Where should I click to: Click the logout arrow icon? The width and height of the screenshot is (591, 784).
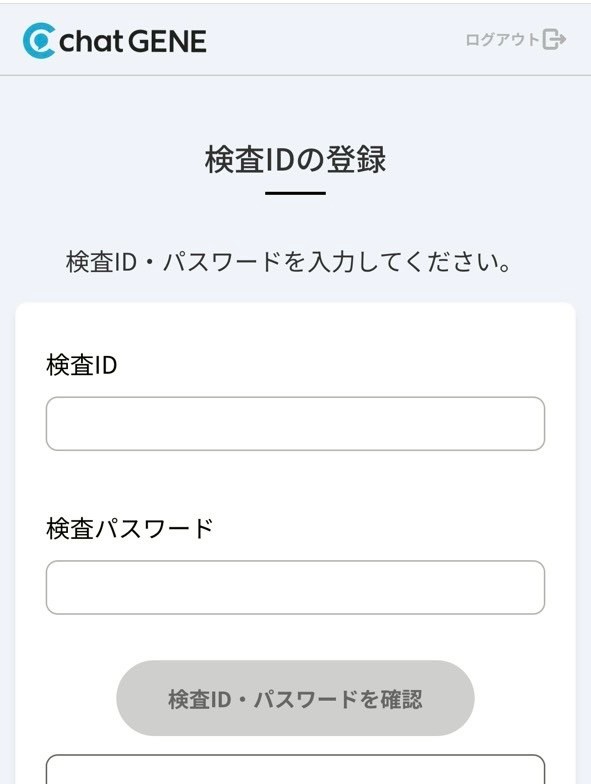554,40
